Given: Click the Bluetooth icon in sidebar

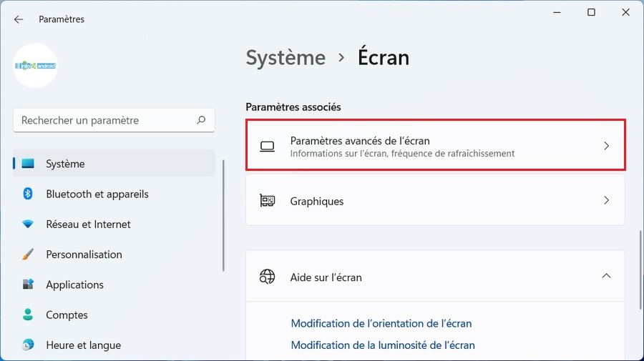Looking at the screenshot, I should pos(29,194).
